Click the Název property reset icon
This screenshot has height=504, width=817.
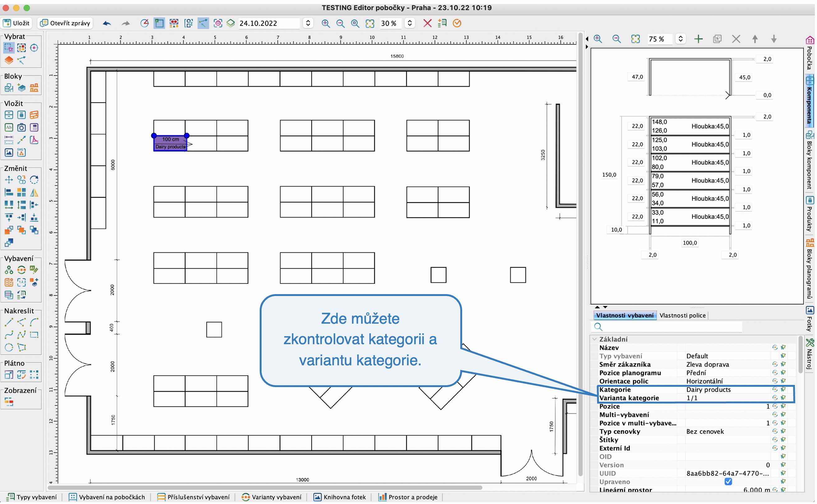775,348
